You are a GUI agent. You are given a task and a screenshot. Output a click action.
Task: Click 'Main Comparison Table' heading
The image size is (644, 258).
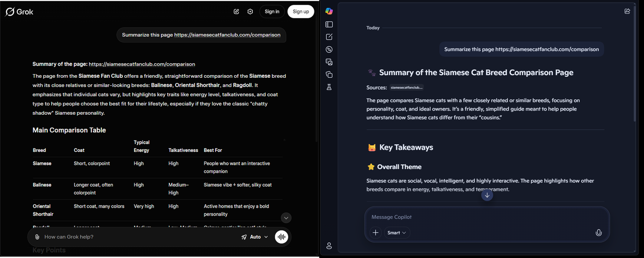point(69,130)
